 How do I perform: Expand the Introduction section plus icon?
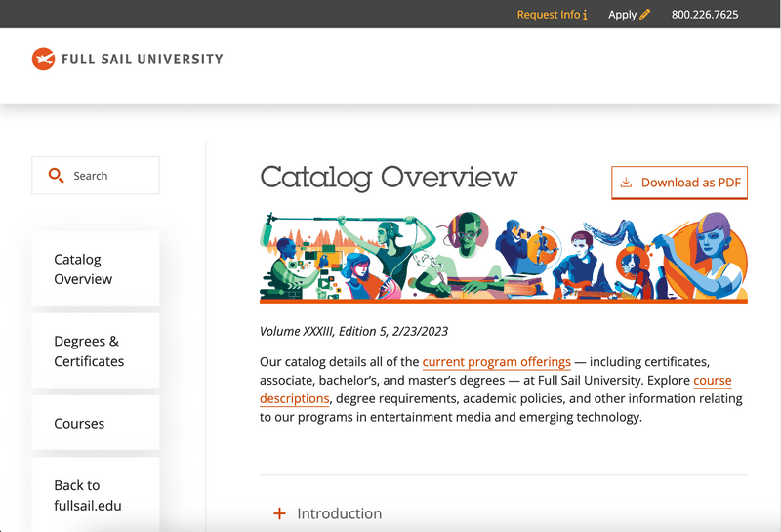(280, 513)
